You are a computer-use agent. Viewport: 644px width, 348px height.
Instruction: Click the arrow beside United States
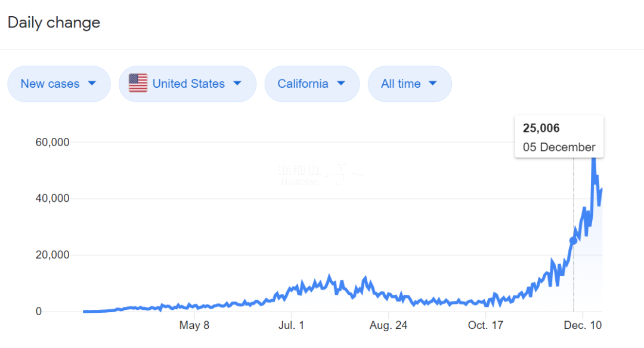[x=237, y=84]
